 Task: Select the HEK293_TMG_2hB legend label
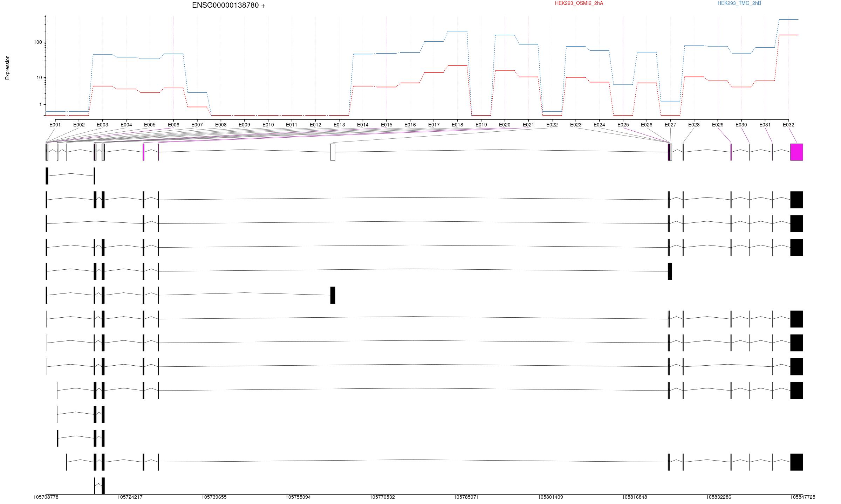point(739,3)
